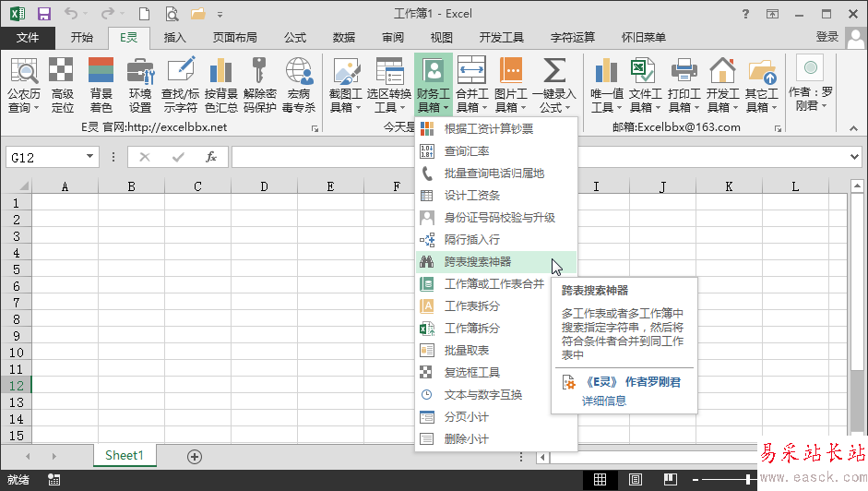Viewport: 868px width, 491px height.
Task: Select the Sheet1 worksheet tab
Action: tap(125, 456)
